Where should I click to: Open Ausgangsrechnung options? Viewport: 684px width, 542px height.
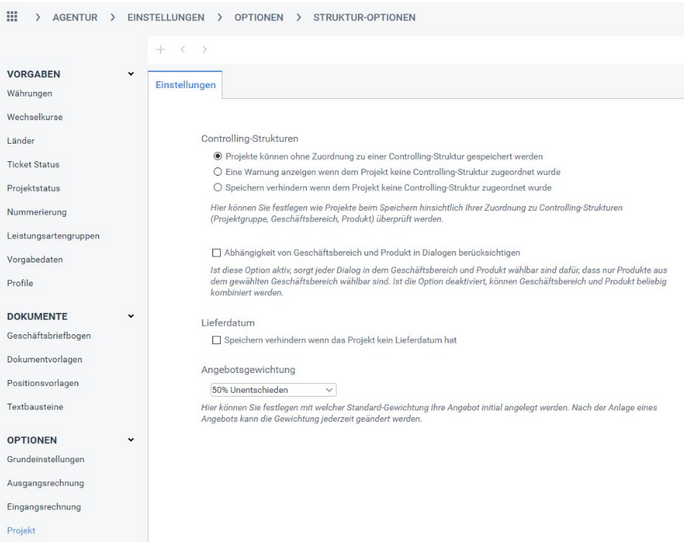click(x=44, y=483)
